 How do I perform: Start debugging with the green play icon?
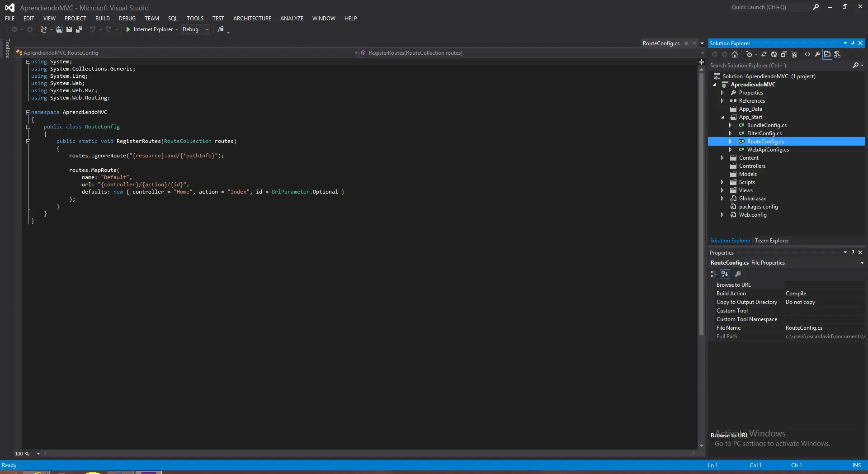(128, 29)
